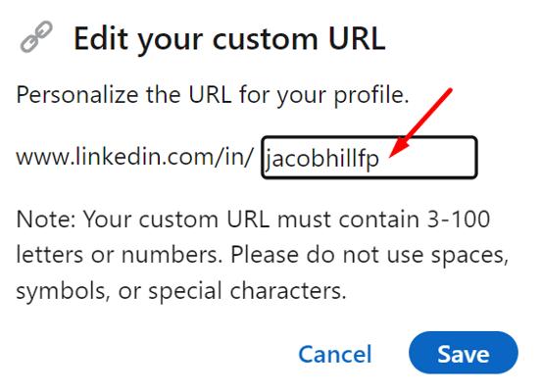
Task: Click the chain link icon beside heading
Action: 36,37
